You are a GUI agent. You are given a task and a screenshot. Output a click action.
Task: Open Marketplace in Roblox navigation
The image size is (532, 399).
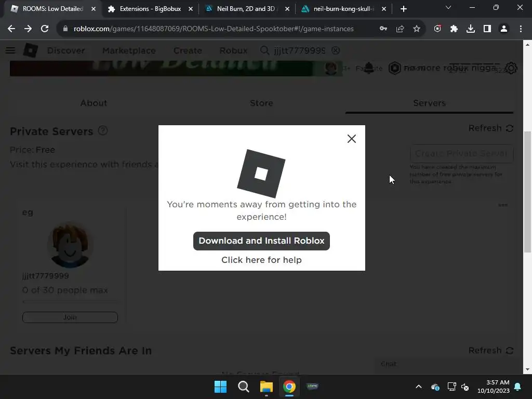coord(129,50)
